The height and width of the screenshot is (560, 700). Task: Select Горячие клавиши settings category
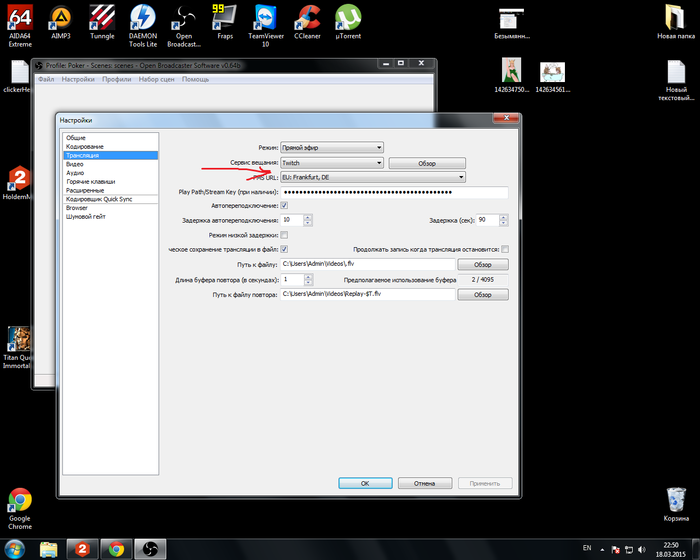pyautogui.click(x=110, y=181)
